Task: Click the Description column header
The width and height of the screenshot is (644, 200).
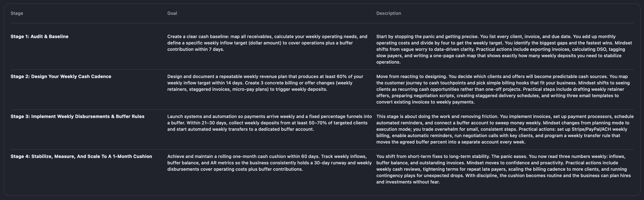Action: pos(389,13)
